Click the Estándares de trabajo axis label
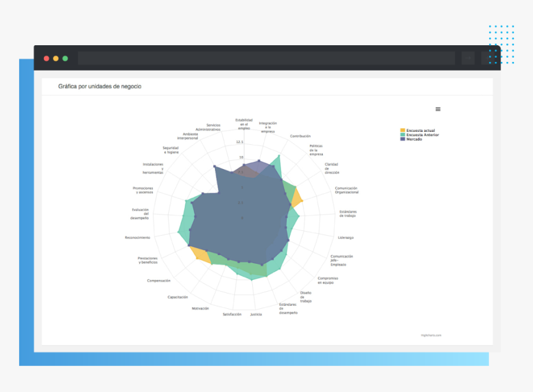This screenshot has height=392, width=533. 348,214
